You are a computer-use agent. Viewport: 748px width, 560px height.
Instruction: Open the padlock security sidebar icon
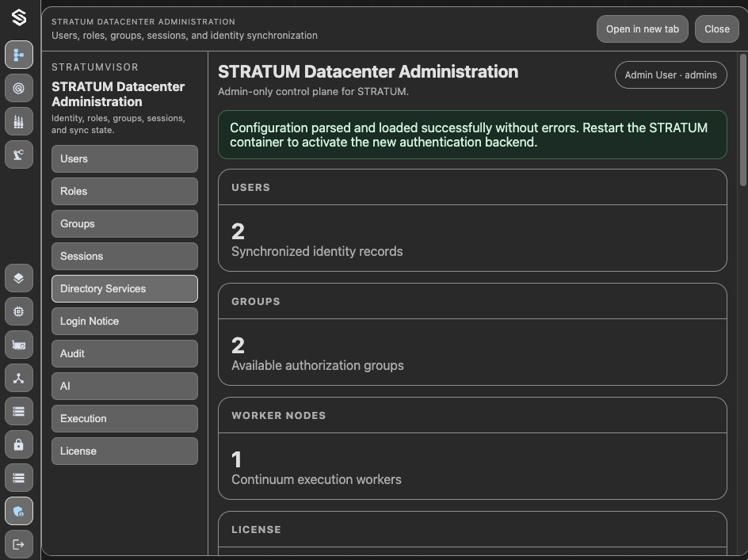point(19,444)
